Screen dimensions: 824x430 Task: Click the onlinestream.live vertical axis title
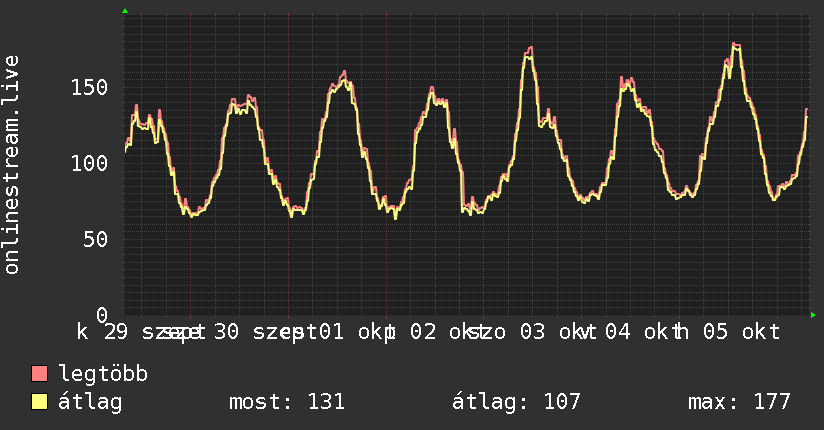click(x=12, y=165)
